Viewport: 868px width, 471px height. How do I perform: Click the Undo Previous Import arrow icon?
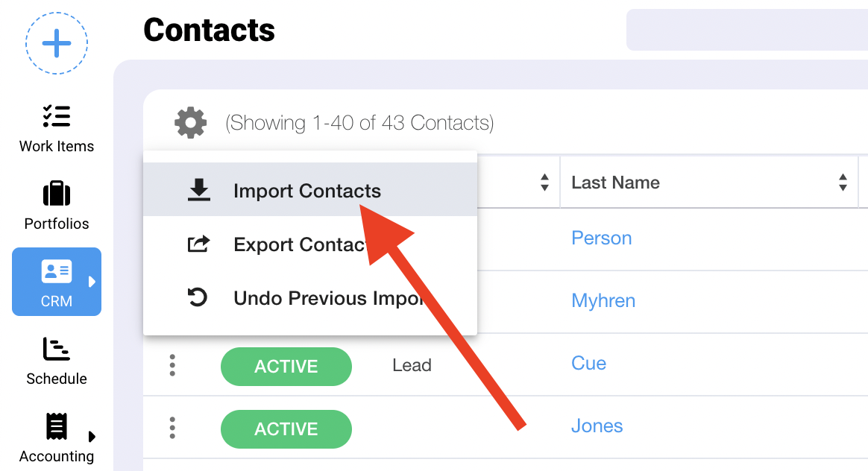coord(198,298)
